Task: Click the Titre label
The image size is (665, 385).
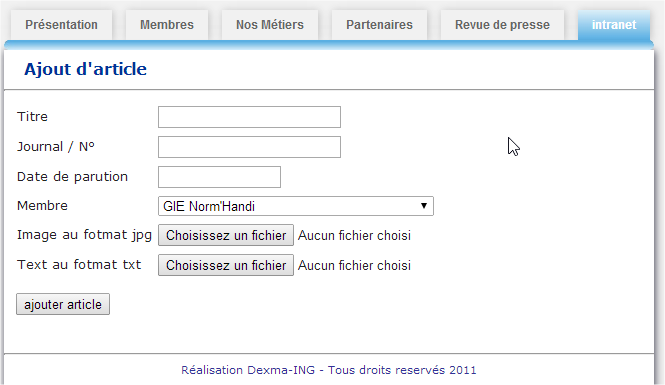Action: [x=32, y=117]
